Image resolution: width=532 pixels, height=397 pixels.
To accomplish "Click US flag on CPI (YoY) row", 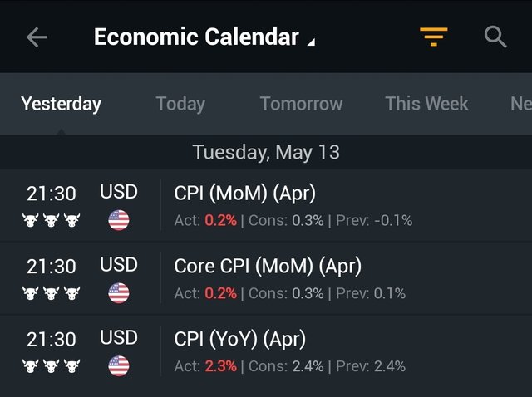I will click(119, 365).
